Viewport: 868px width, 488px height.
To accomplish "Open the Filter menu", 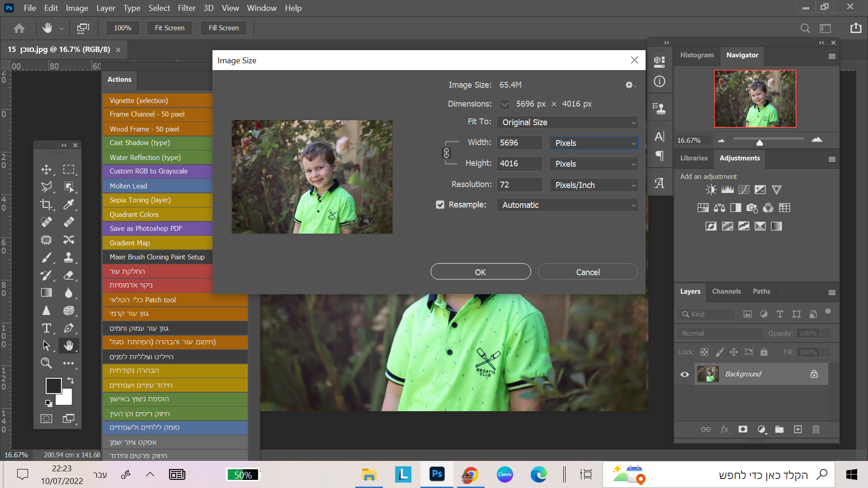I will (x=186, y=8).
